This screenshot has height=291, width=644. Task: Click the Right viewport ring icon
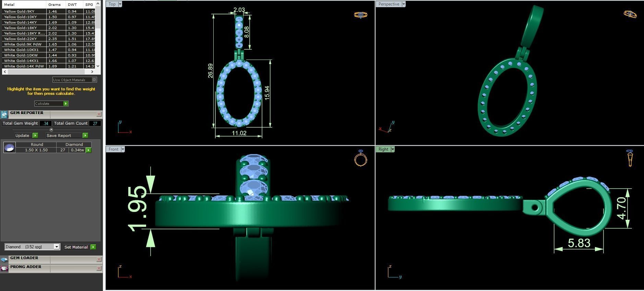point(630,158)
